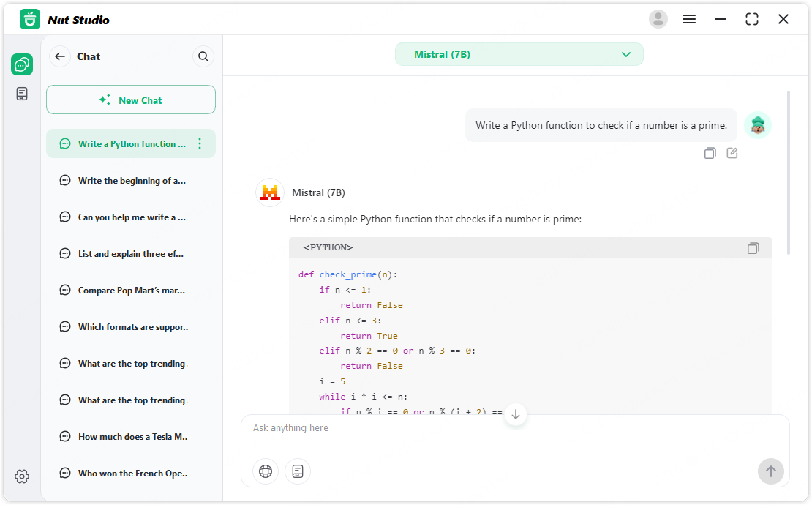The height and width of the screenshot is (505, 812).
Task: Toggle knowledge base icon in input box
Action: (298, 471)
